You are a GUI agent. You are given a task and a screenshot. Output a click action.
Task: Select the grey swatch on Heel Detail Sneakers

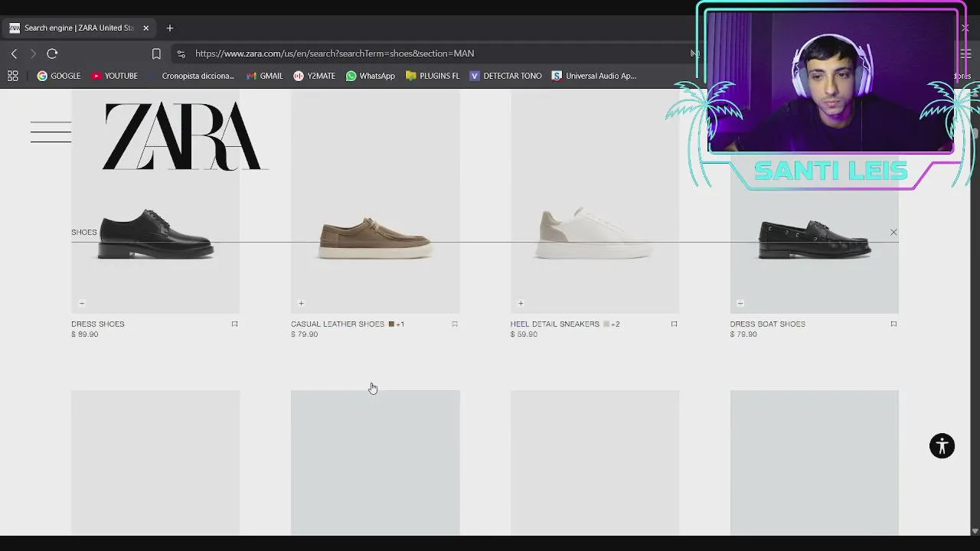point(606,324)
